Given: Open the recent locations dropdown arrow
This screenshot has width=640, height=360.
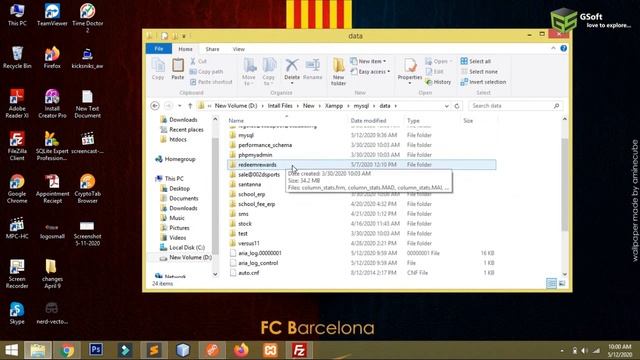Looking at the screenshot, I should coord(180,106).
